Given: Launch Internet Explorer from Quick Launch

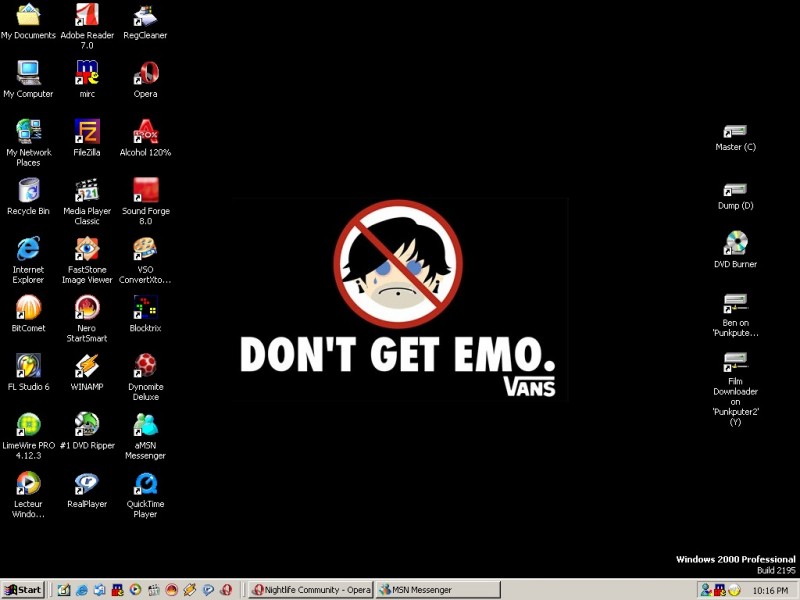Looking at the screenshot, I should point(82,590).
